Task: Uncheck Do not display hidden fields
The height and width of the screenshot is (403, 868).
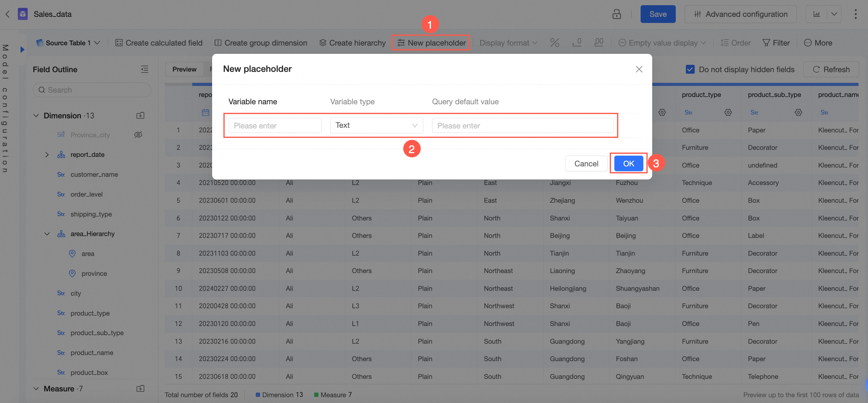Action: [690, 69]
